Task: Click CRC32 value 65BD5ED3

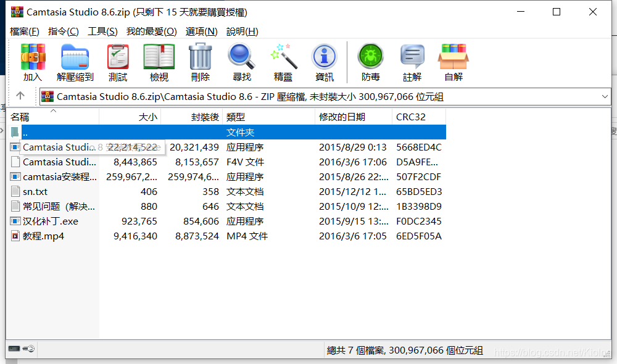Action: [419, 192]
